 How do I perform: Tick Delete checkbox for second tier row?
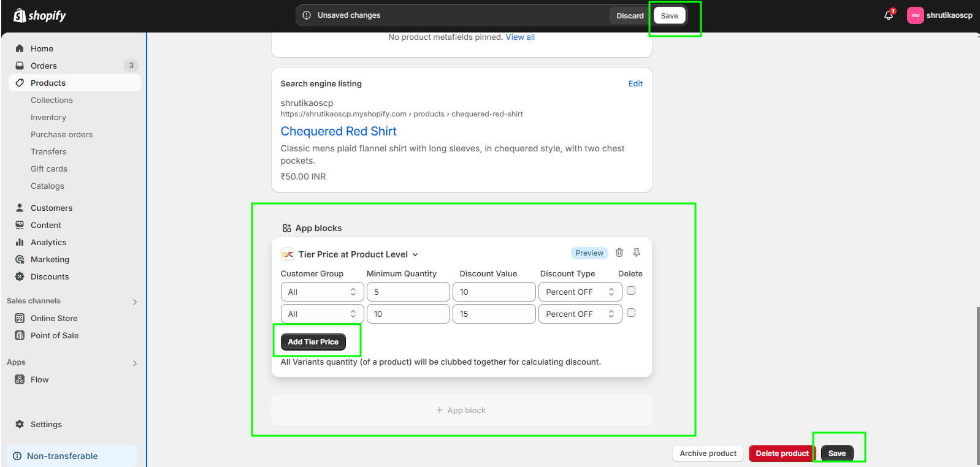click(631, 313)
